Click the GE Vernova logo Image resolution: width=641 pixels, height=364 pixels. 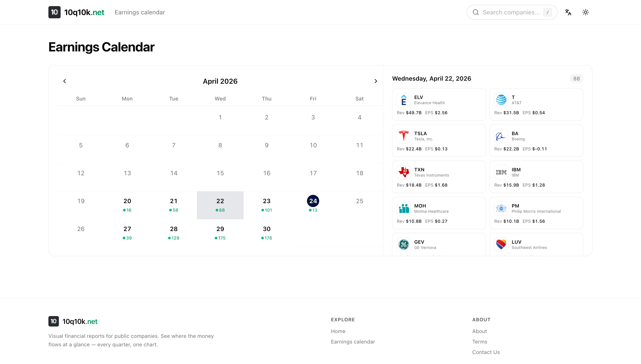point(404,244)
